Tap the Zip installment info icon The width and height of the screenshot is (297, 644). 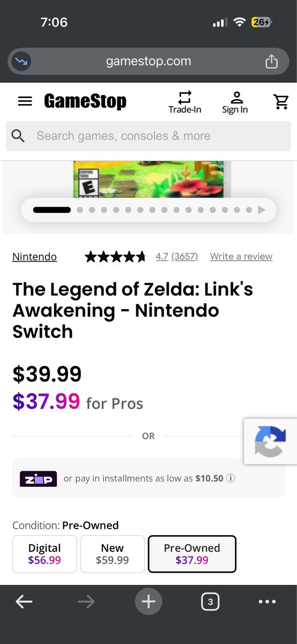pos(231,478)
